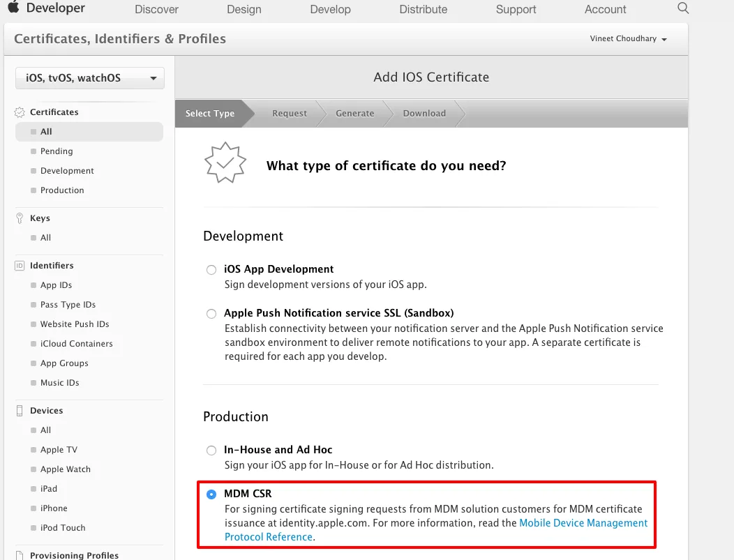734x560 pixels.
Task: Click the Keys section key icon
Action: click(x=20, y=218)
